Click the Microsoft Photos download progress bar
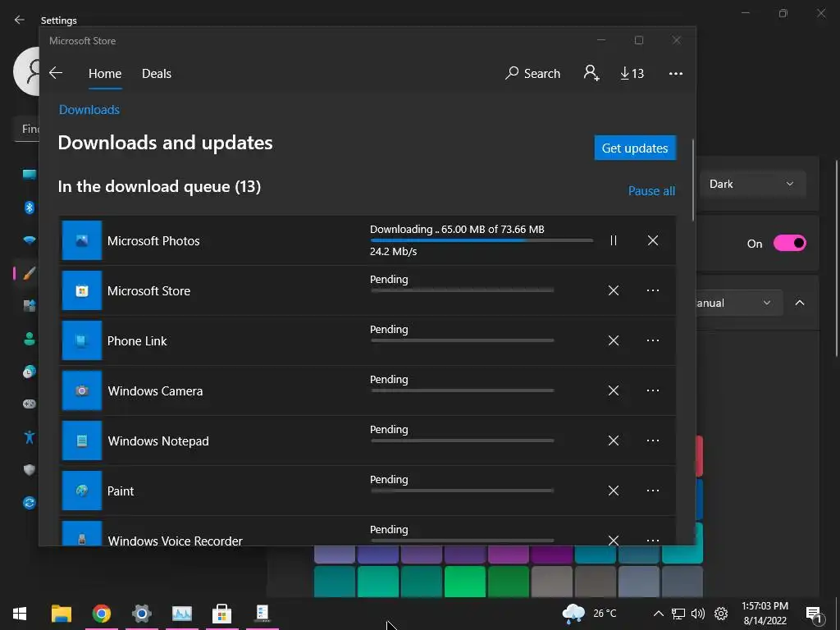Viewport: 840px width, 630px height. pos(481,240)
